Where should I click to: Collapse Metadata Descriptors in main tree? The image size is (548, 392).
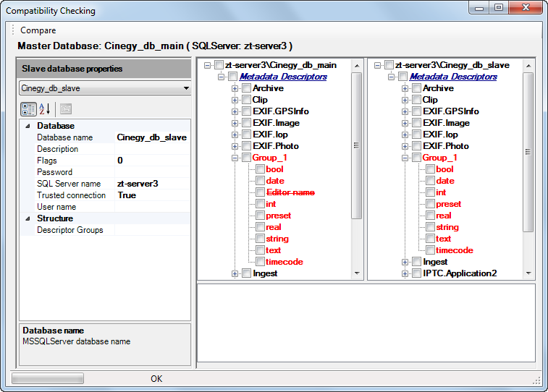(x=221, y=77)
